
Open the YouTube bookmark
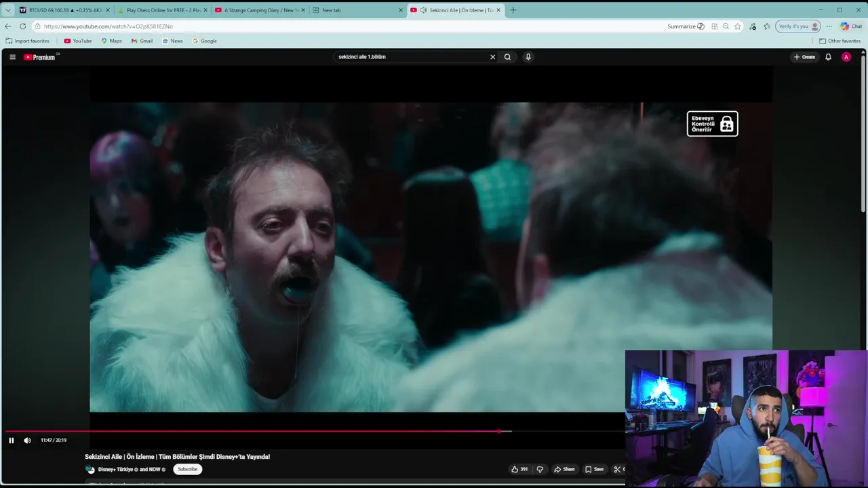[x=78, y=41]
